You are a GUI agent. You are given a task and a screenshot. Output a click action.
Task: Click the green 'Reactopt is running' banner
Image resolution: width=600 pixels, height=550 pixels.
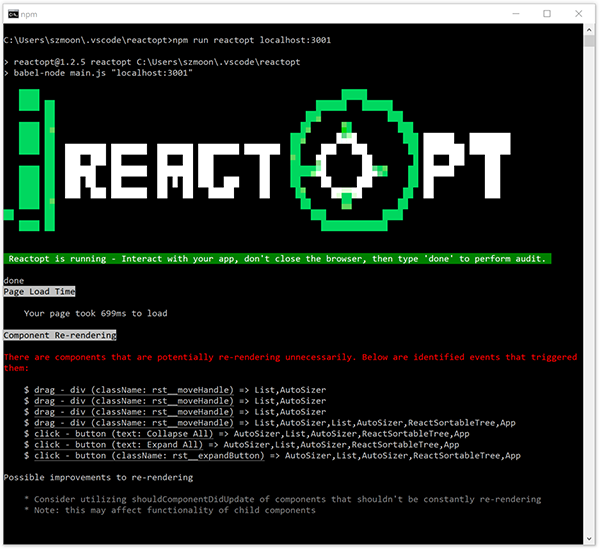(x=277, y=259)
